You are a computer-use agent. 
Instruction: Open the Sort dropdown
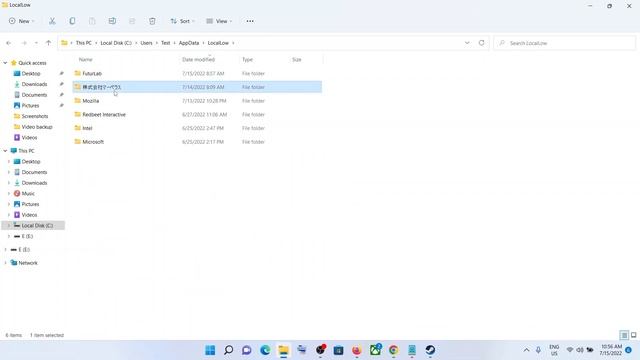(x=182, y=21)
